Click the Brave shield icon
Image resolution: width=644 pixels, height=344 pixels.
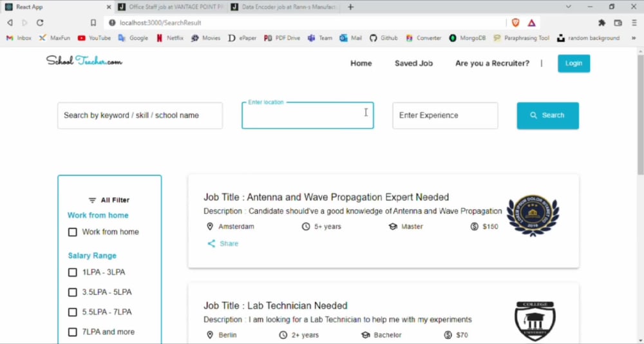516,23
